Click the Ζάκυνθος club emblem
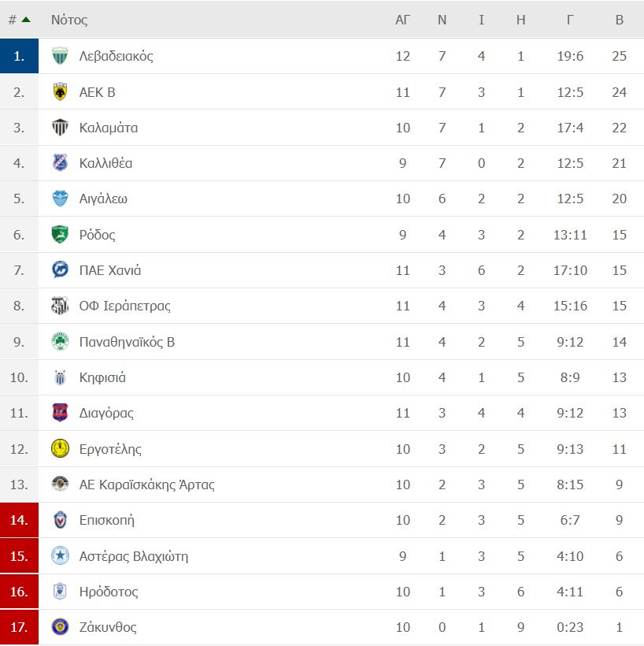 click(x=60, y=627)
